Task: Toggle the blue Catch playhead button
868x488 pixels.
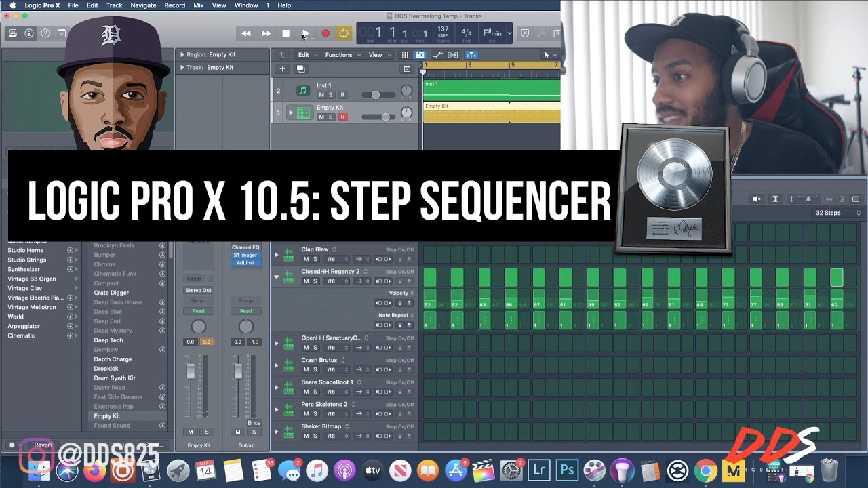Action: pos(471,55)
